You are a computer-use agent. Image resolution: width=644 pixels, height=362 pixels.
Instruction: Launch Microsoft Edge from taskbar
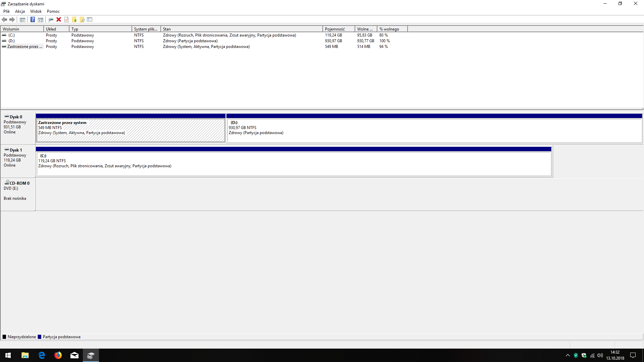42,355
